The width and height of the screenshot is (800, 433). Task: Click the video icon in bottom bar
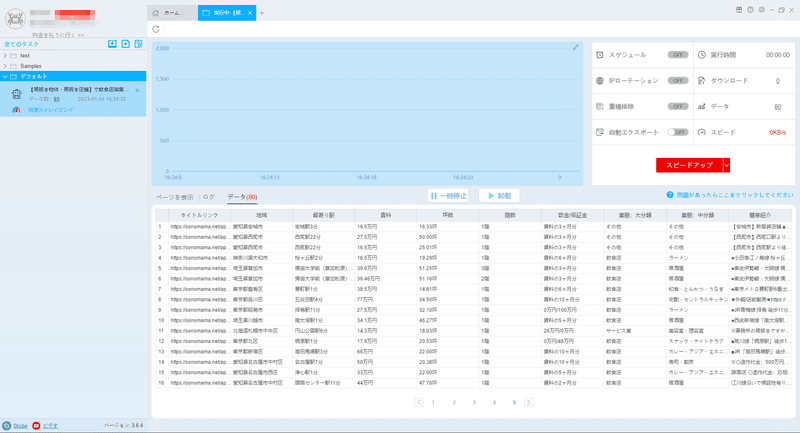tap(36, 425)
